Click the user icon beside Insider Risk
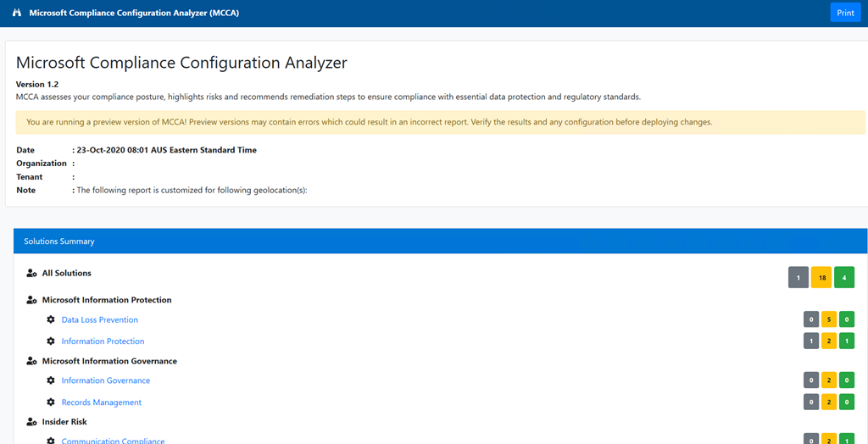The image size is (868, 444). pyautogui.click(x=31, y=422)
